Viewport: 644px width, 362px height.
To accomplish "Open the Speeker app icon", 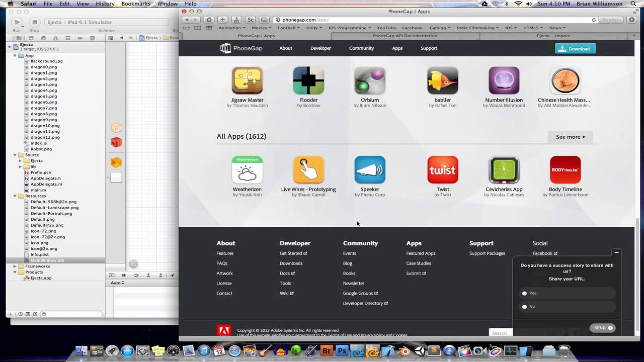I will point(370,170).
